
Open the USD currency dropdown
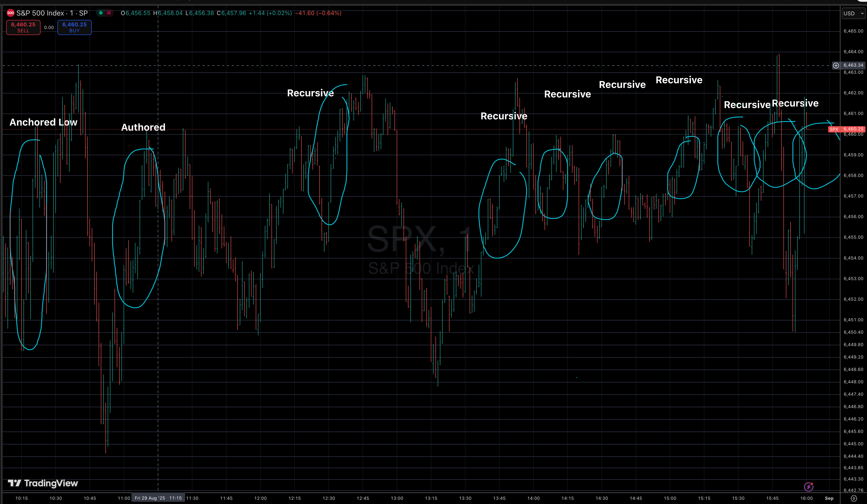tap(853, 14)
